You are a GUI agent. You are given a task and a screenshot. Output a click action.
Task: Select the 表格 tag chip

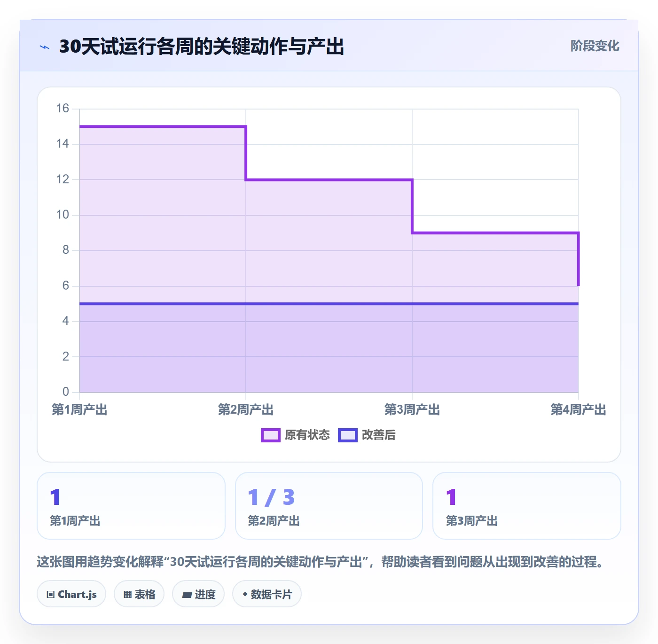[x=139, y=594]
